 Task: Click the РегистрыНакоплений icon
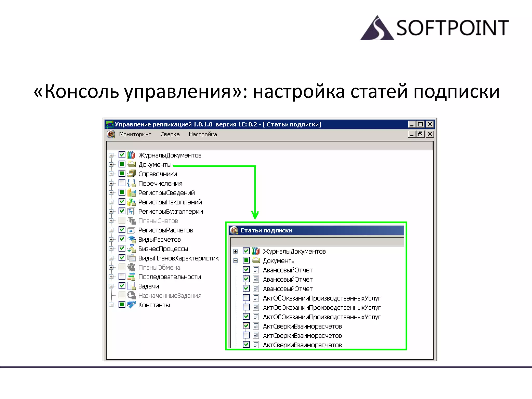coord(131,202)
